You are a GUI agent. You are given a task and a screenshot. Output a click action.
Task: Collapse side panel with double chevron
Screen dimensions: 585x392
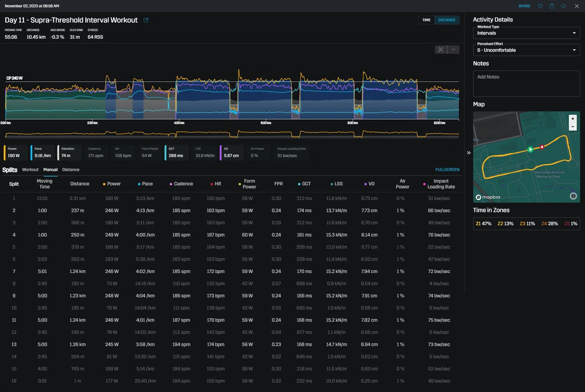[468, 152]
